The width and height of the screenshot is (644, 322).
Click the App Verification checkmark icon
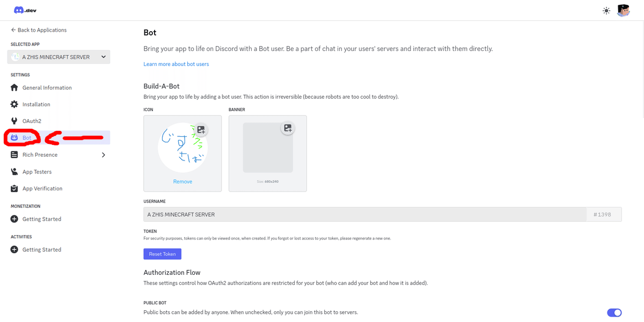point(14,188)
